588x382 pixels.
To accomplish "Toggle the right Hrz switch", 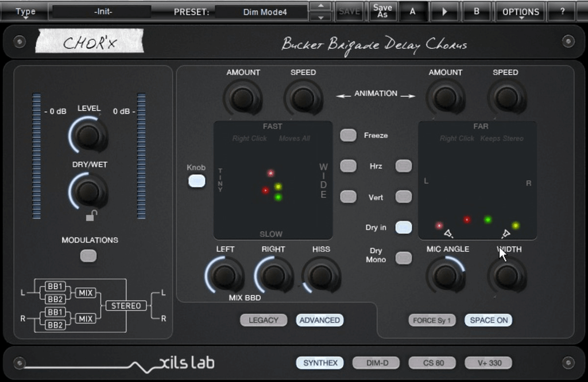I will click(x=404, y=166).
